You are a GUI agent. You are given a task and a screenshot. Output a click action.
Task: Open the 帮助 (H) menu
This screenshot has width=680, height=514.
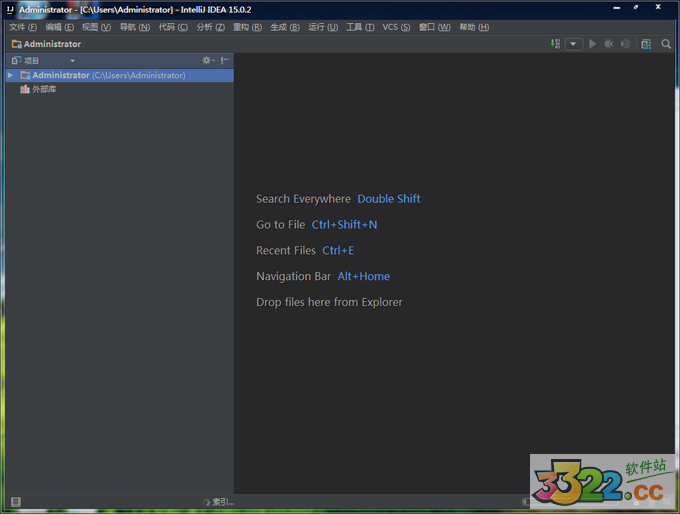coord(474,27)
